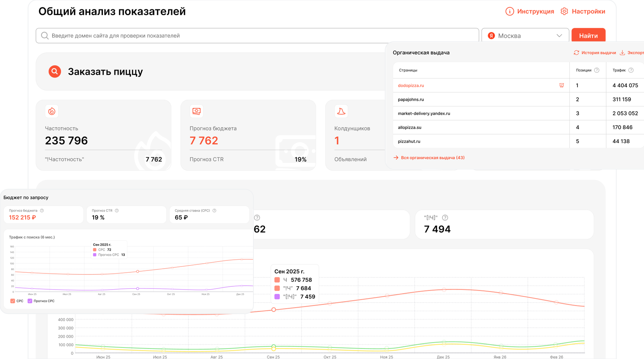This screenshot has width=644, height=359.
Task: Click the help icon above the 62 value
Action: click(x=257, y=218)
